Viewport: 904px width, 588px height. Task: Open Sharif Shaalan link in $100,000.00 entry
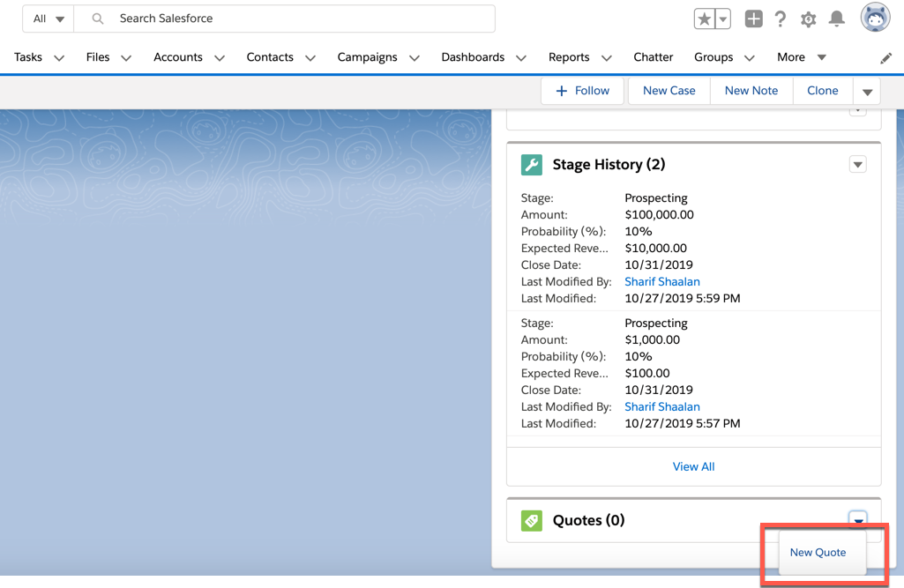point(662,282)
